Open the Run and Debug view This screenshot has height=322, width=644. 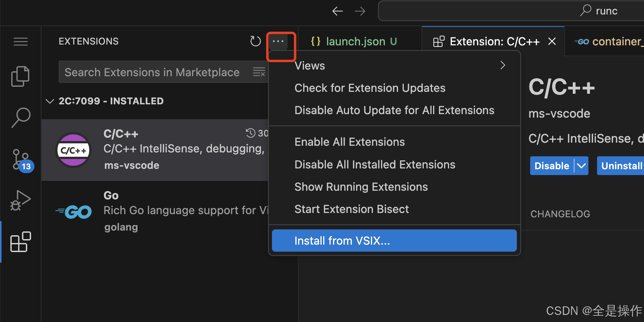[x=20, y=200]
